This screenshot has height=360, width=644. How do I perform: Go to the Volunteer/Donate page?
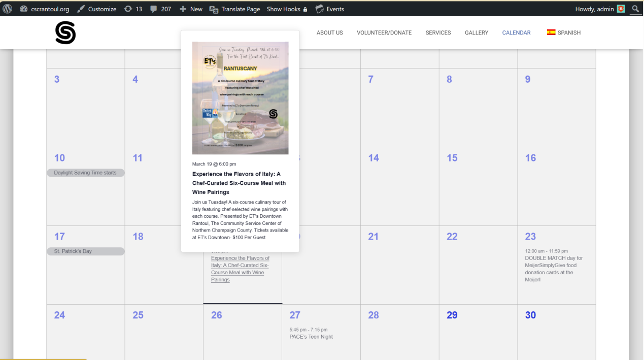pos(384,32)
